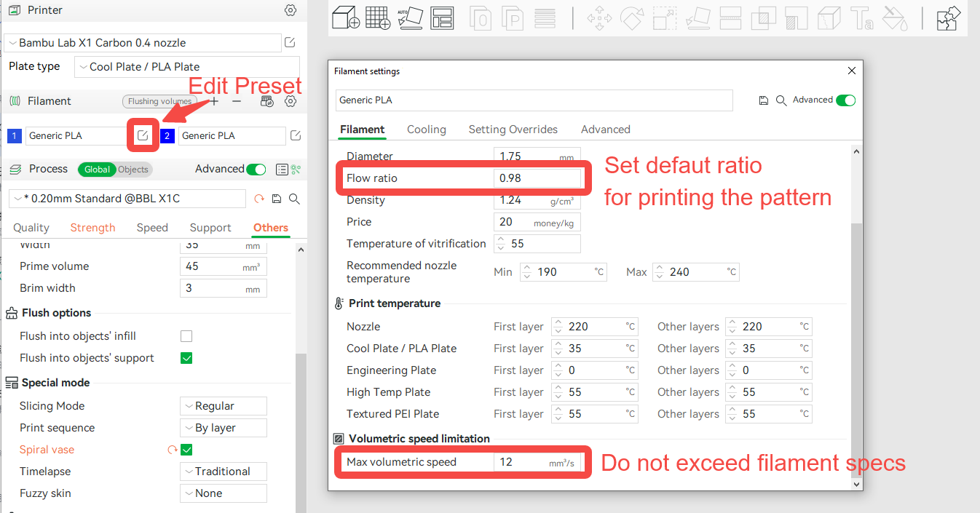
Task: Search the process settings
Action: click(x=294, y=199)
